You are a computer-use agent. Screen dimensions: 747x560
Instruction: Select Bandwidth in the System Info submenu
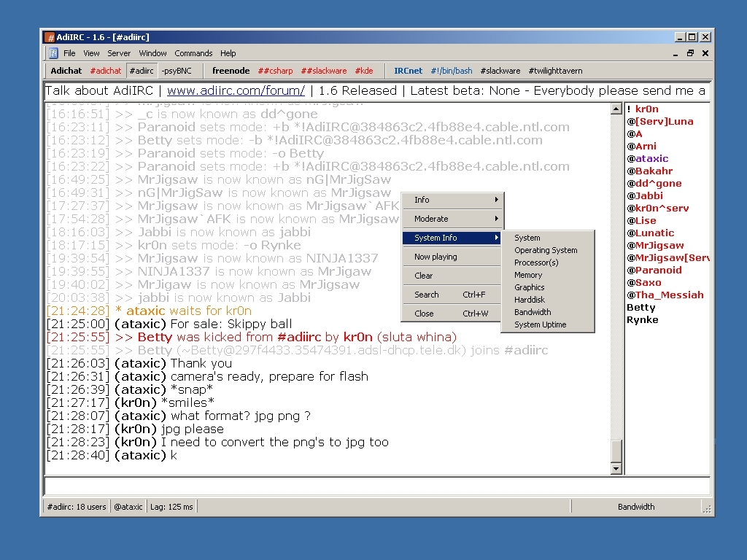(x=548, y=312)
